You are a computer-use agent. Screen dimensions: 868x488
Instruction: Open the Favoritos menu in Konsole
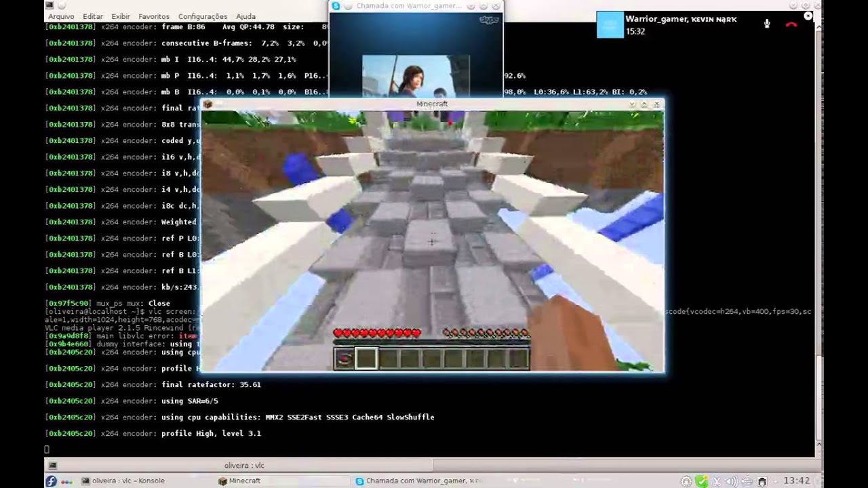click(x=154, y=16)
